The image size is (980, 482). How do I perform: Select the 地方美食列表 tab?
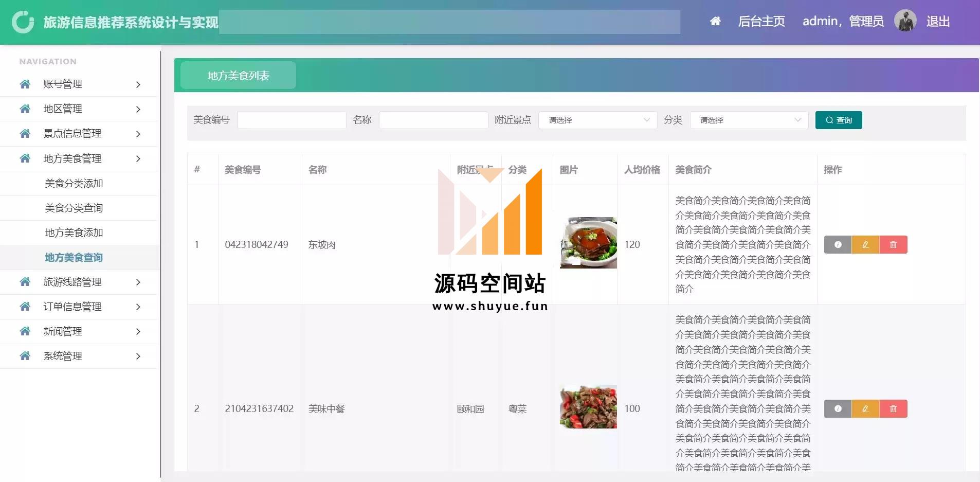point(238,76)
